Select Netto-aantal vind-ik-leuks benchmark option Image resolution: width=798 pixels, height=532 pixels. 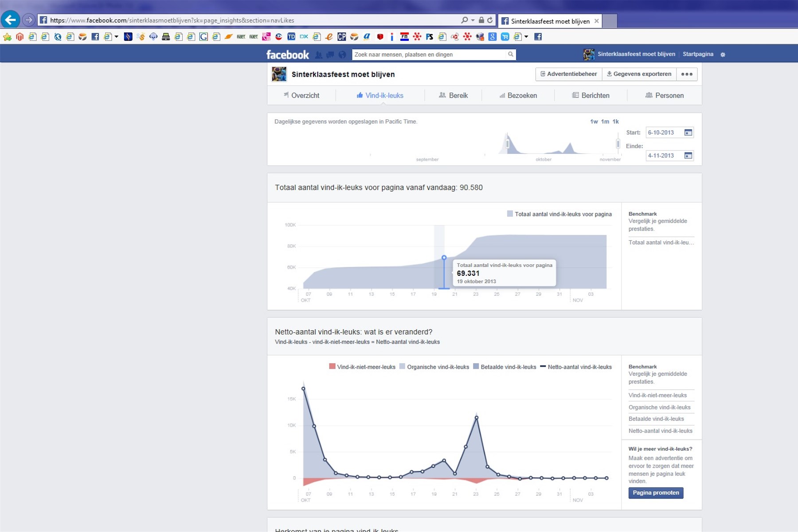point(660,431)
